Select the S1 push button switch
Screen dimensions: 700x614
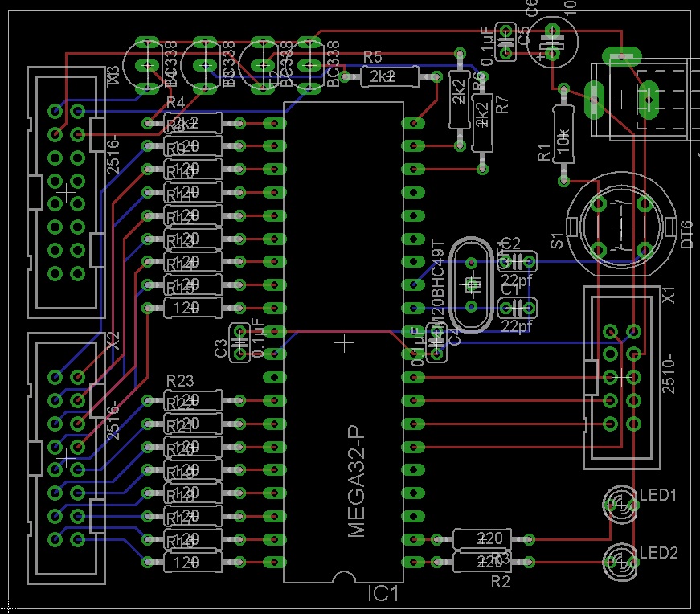pyautogui.click(x=621, y=227)
